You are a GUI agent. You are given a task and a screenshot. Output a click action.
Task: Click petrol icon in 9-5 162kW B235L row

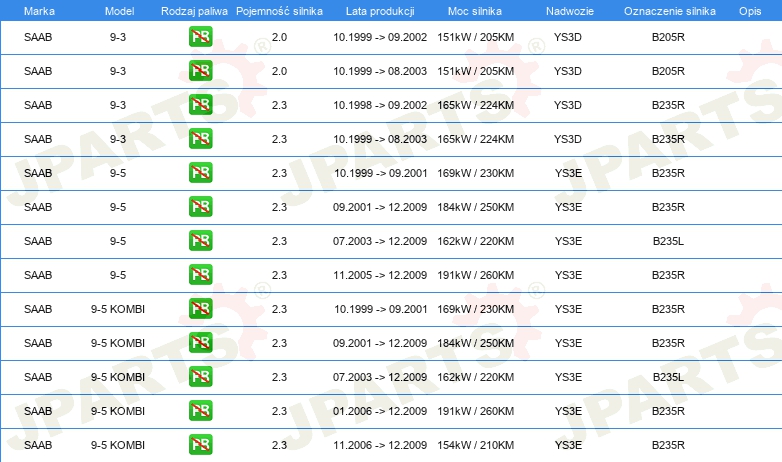pyautogui.click(x=200, y=240)
